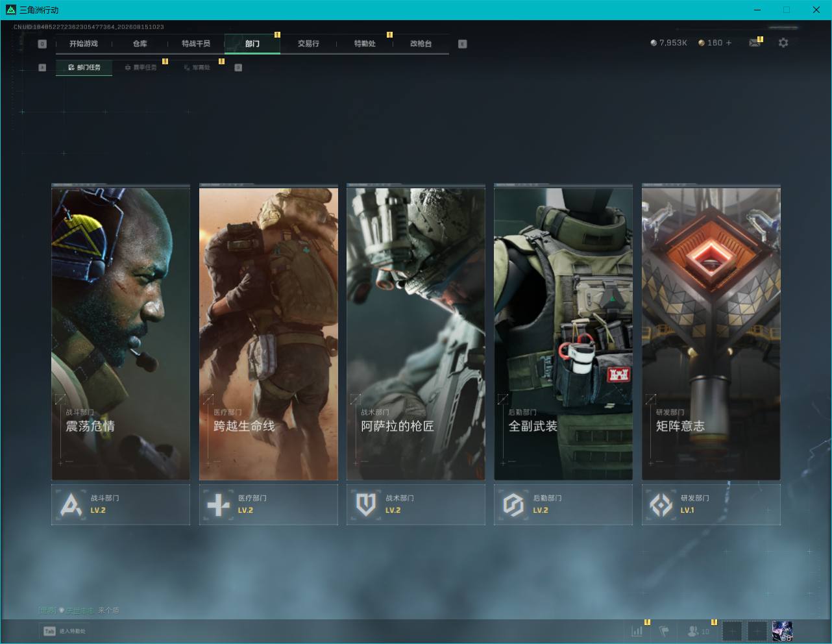This screenshot has height=644, width=832.
Task: Switch to the 仓库 tab
Action: [140, 43]
